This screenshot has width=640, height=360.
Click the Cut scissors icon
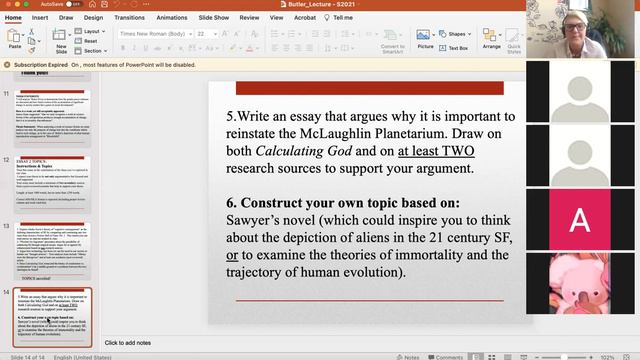pos(31,32)
